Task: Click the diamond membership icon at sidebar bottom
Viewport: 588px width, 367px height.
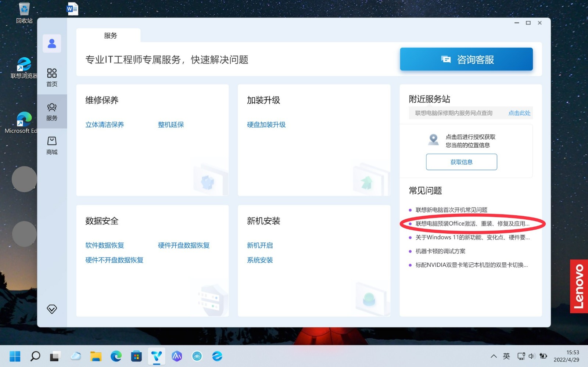Action: (52, 309)
